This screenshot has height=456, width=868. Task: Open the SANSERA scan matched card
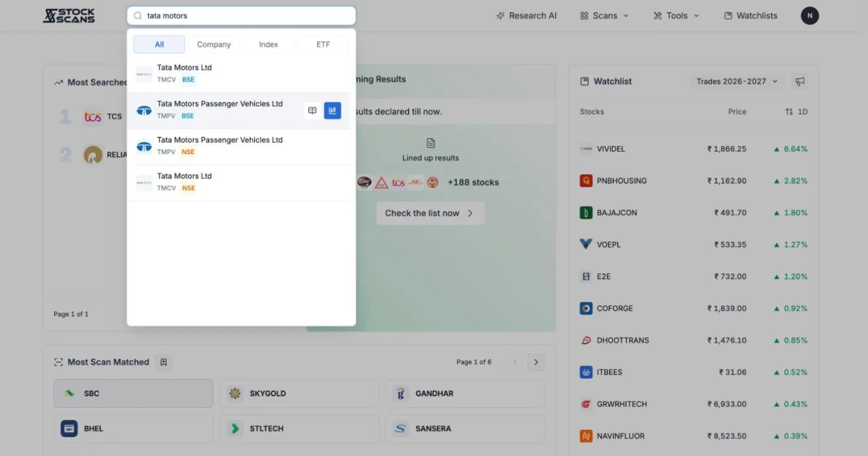[x=465, y=429]
